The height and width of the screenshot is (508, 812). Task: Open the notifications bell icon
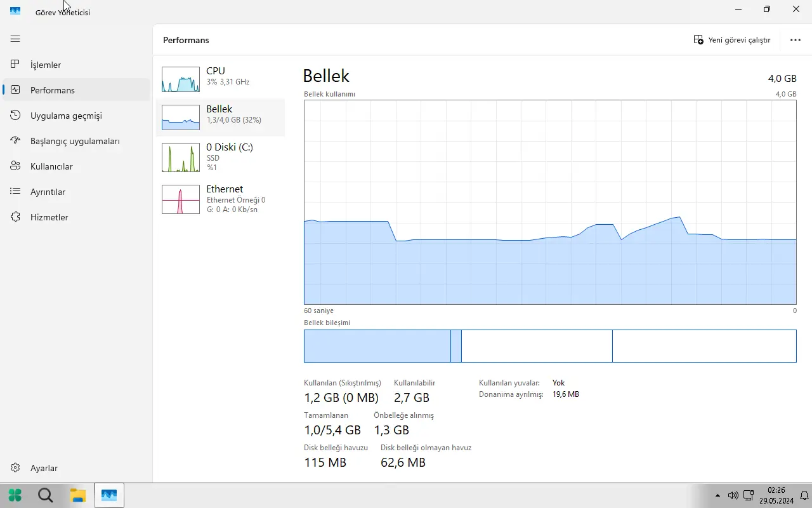(804, 495)
